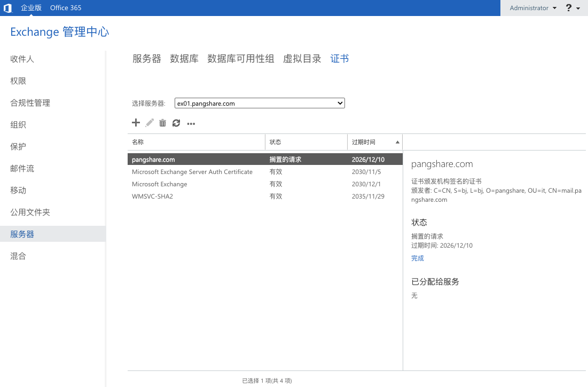Edit the selected certificate using the pencil icon
This screenshot has width=588, height=387.
[x=150, y=123]
